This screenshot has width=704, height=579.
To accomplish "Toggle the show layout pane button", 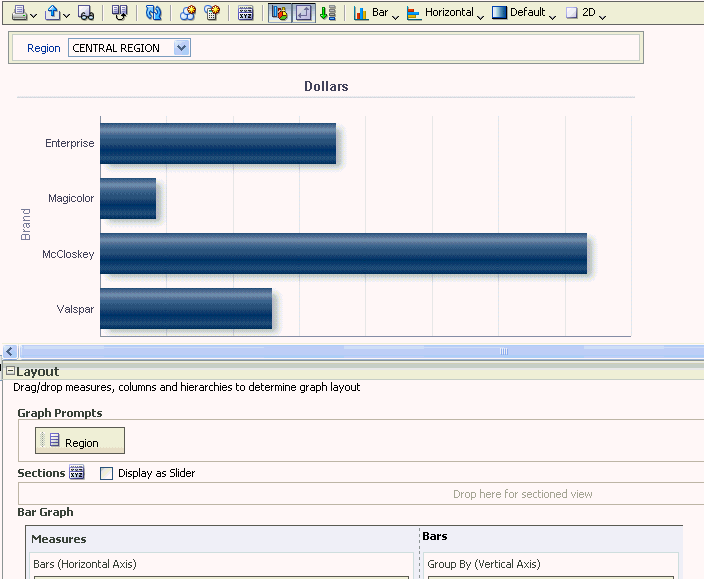I will tap(304, 13).
